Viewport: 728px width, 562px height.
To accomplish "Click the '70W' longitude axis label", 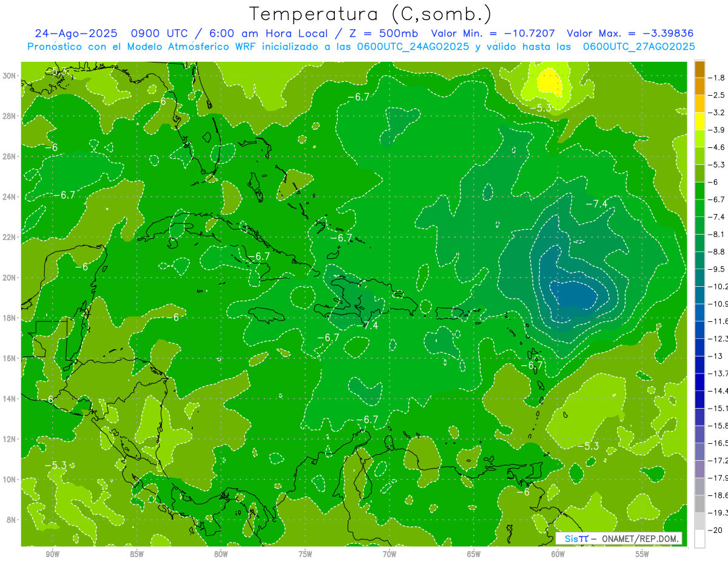I will (389, 554).
